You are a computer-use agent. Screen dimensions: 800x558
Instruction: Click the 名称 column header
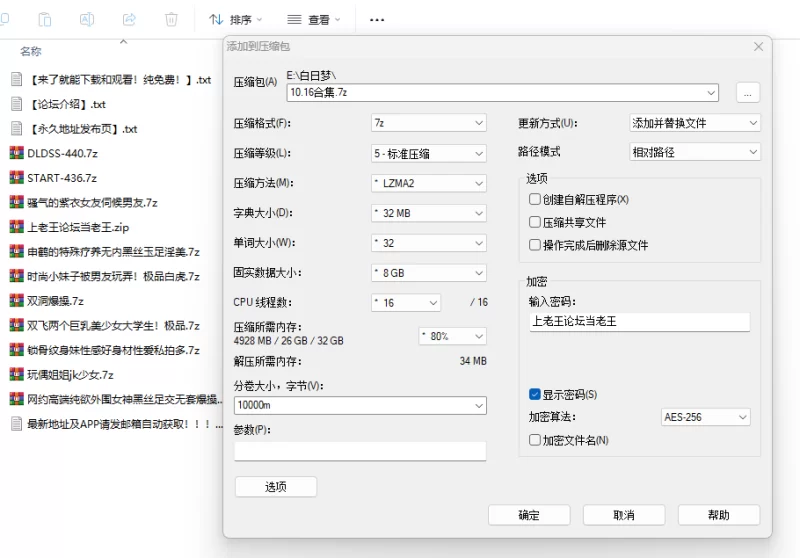31,51
